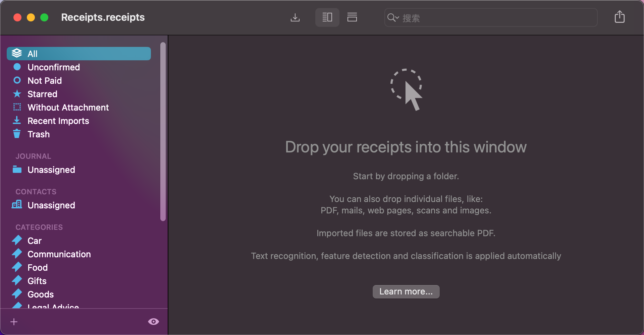This screenshot has width=644, height=335.
Task: Click the plus add button in sidebar
Action: [x=14, y=322]
